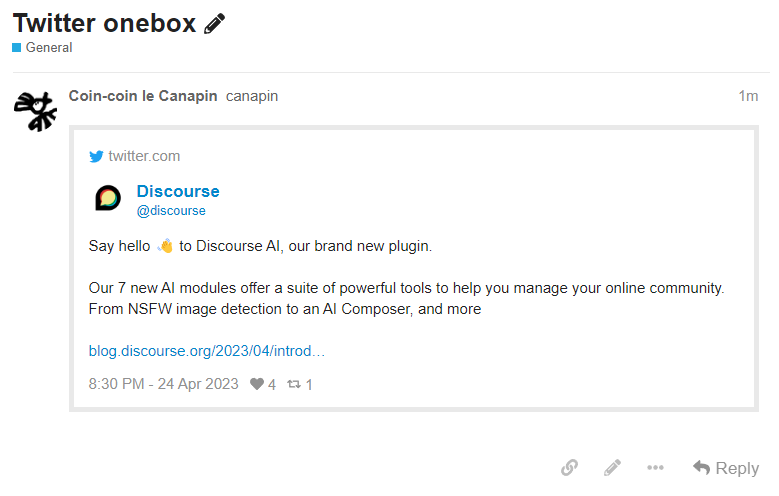Open the 1m post timestamp
Image resolution: width=779 pixels, height=496 pixels.
pyautogui.click(x=748, y=96)
